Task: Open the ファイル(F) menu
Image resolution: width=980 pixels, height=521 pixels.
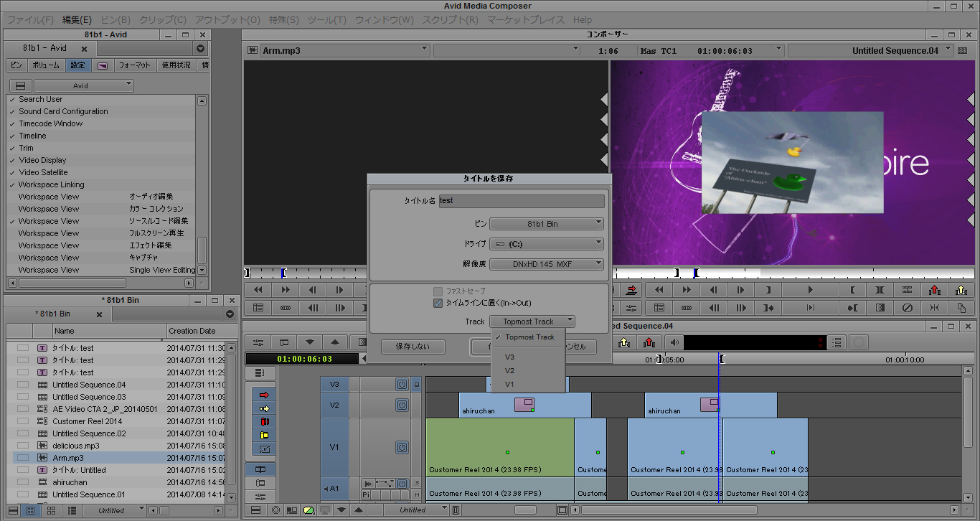Action: tap(30, 20)
